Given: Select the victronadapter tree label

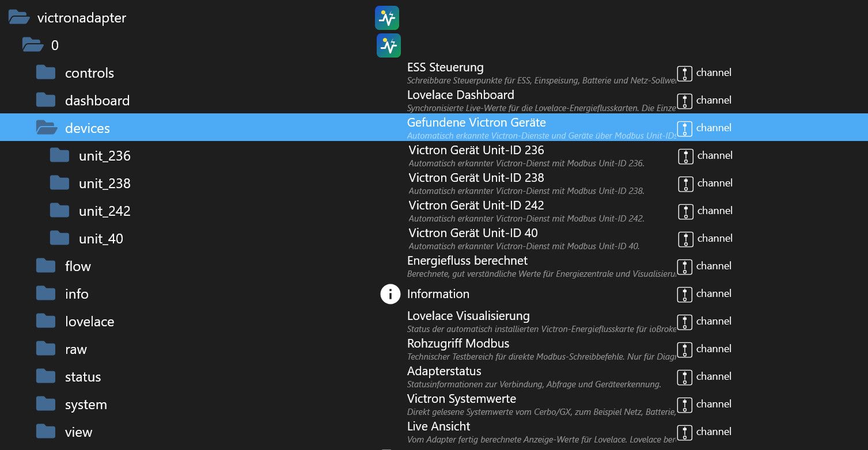Looking at the screenshot, I should (x=82, y=18).
